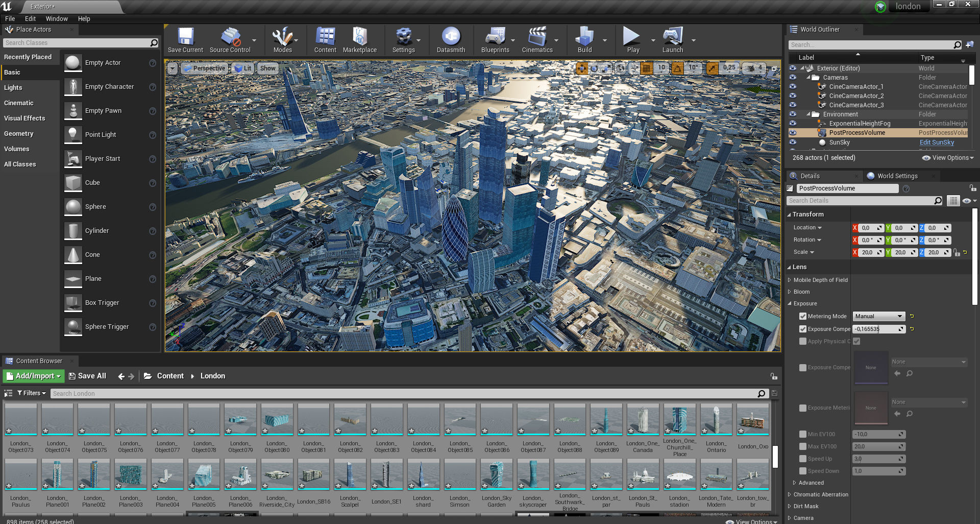The image size is (980, 524).
Task: Toggle world/local coordinate system globe icon
Action: [x=620, y=68]
